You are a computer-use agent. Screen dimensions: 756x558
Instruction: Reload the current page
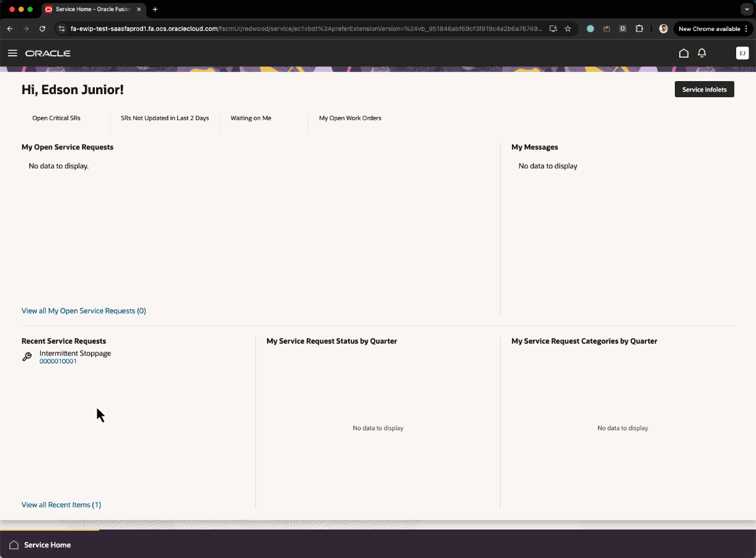[42, 28]
